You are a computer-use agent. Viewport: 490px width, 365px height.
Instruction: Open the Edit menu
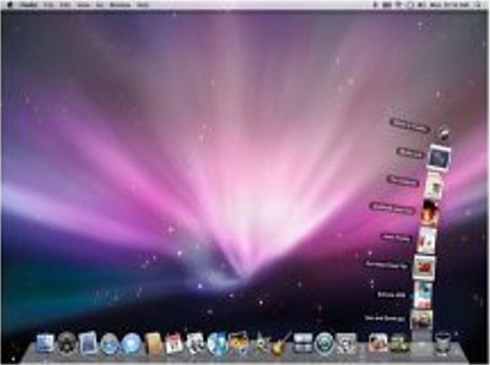click(66, 5)
